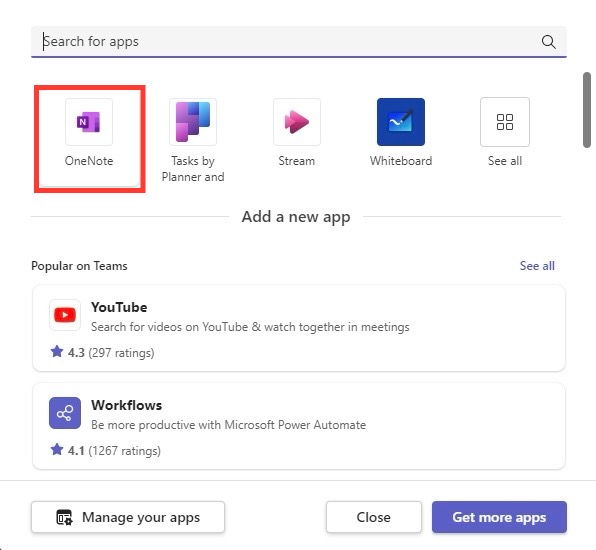Open See all under Popular on Teams
Screen dimensions: 596x550
tap(537, 266)
